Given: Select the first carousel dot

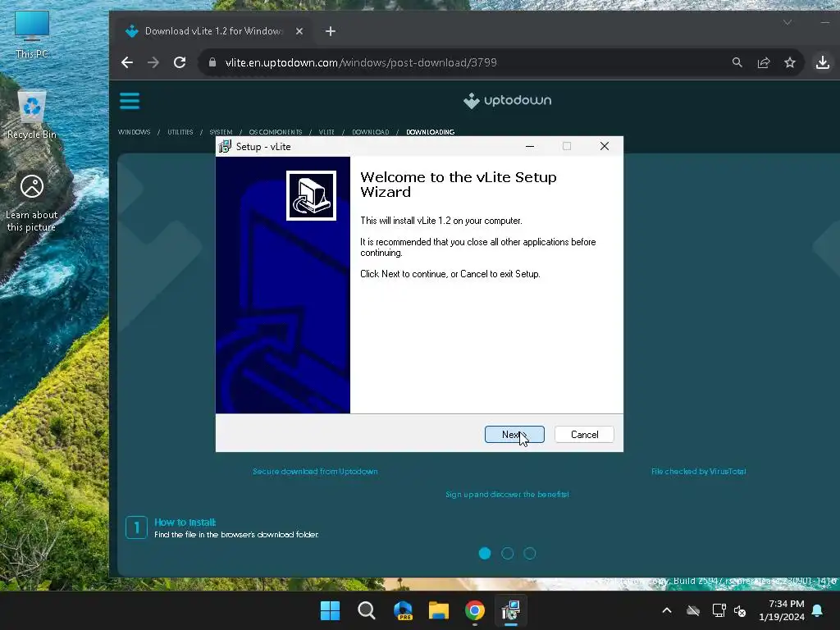Looking at the screenshot, I should [x=485, y=554].
